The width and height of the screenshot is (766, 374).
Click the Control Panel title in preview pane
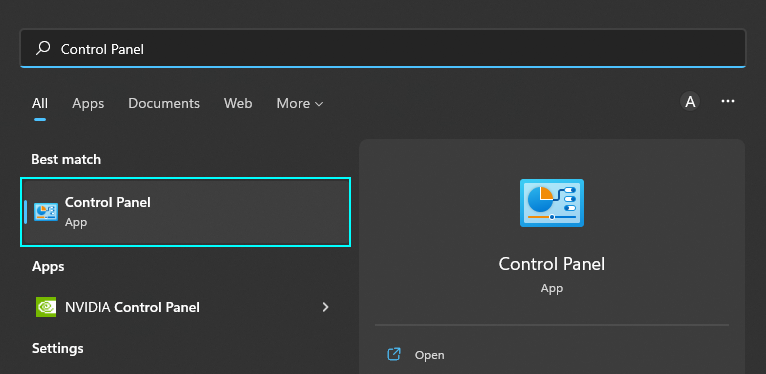coord(552,264)
